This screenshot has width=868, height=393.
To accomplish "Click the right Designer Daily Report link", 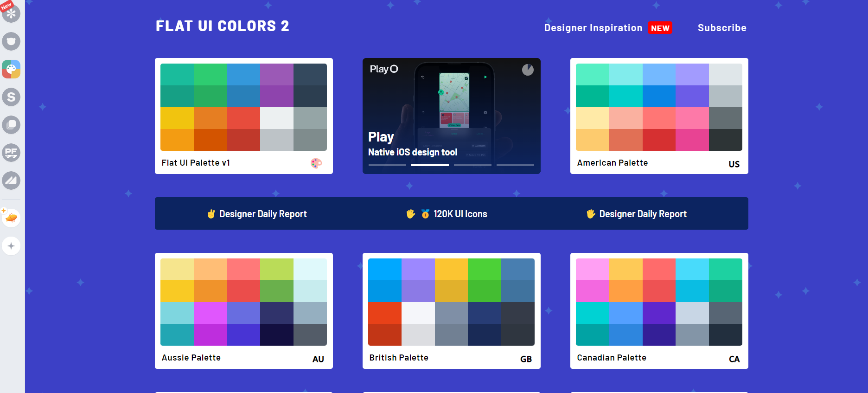I will pyautogui.click(x=637, y=214).
